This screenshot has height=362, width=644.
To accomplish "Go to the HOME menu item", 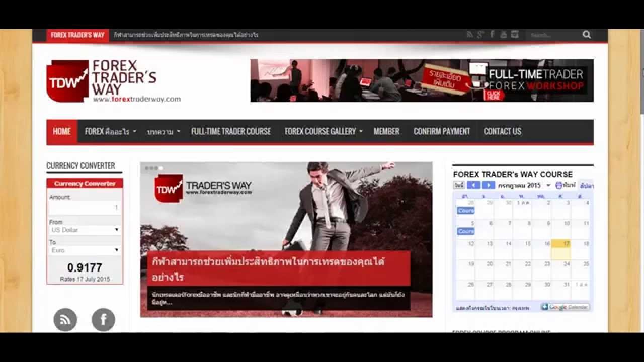I will (62, 131).
